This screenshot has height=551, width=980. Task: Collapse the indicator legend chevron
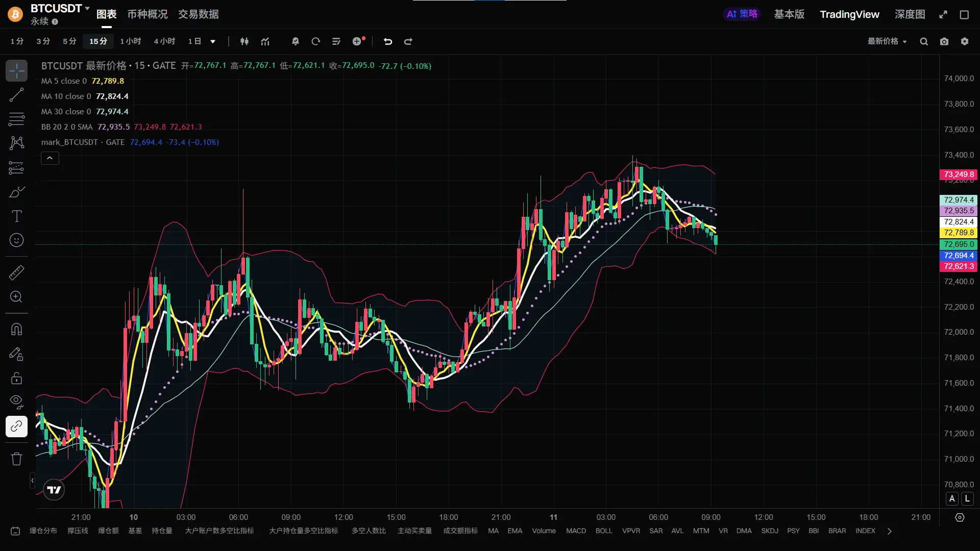[x=50, y=158]
